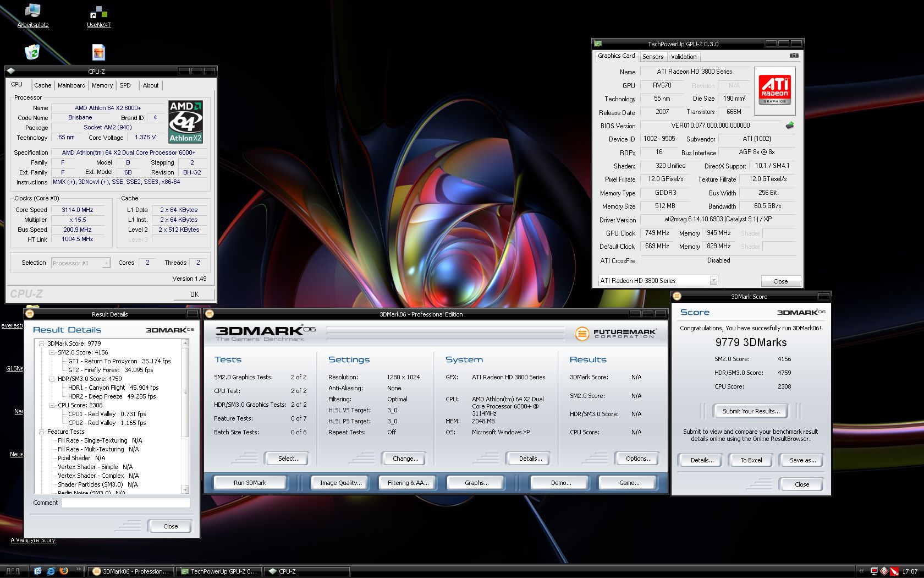The width and height of the screenshot is (924, 578).
Task: Launch Firefox from the quick launch bar
Action: tap(64, 571)
